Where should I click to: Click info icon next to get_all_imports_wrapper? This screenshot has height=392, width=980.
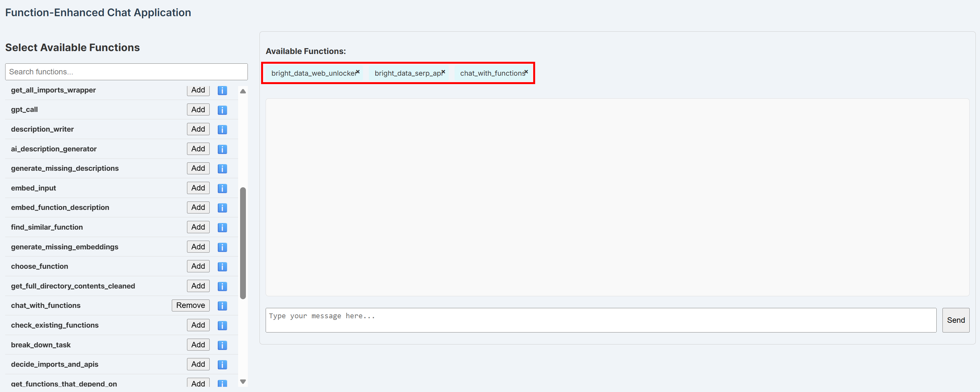pos(222,90)
